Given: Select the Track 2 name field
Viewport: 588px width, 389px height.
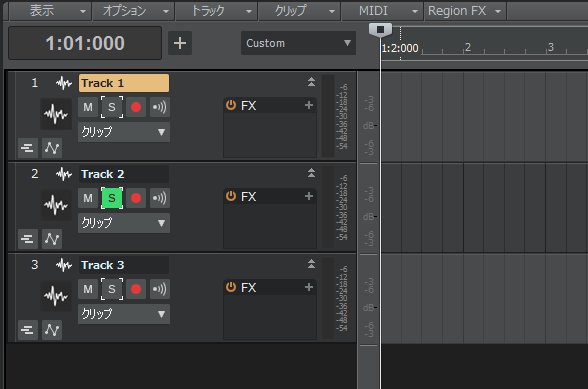Looking at the screenshot, I should (124, 174).
